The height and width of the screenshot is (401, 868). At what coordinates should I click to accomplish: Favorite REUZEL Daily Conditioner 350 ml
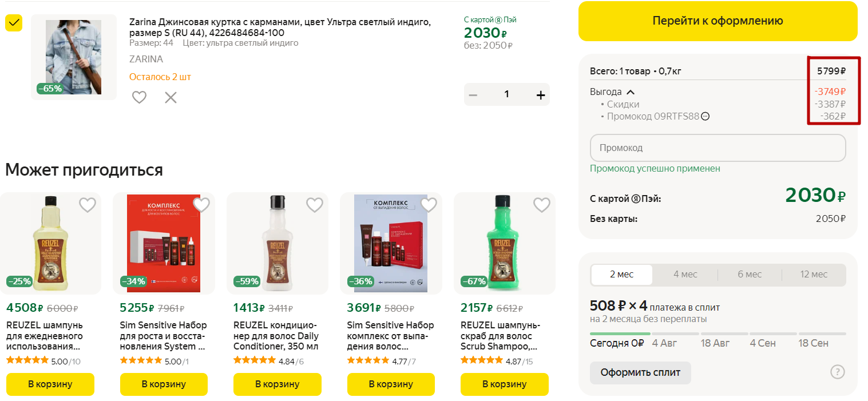click(x=315, y=205)
